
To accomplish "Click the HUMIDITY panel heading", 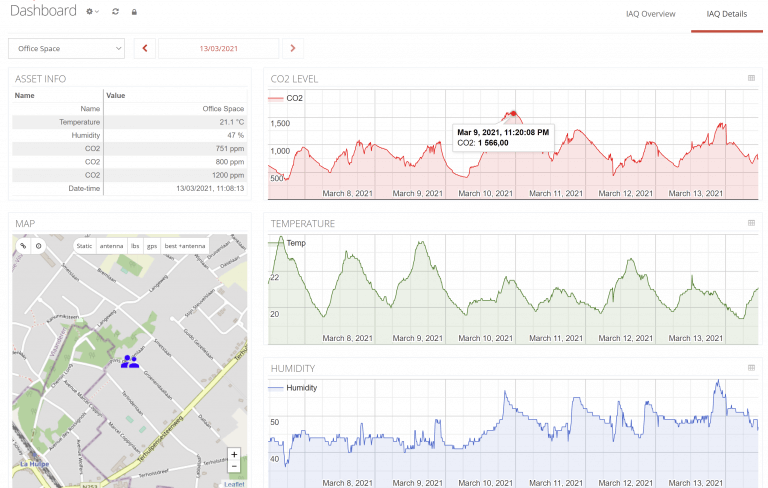I will 292,368.
